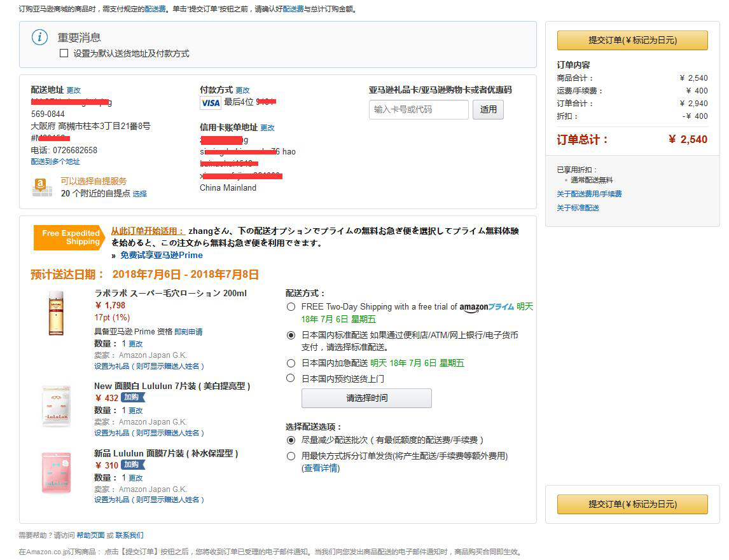Image resolution: width=729 pixels, height=560 pixels.
Task: Select 用最快方式拆分订单发货 radio option
Action: (291, 456)
